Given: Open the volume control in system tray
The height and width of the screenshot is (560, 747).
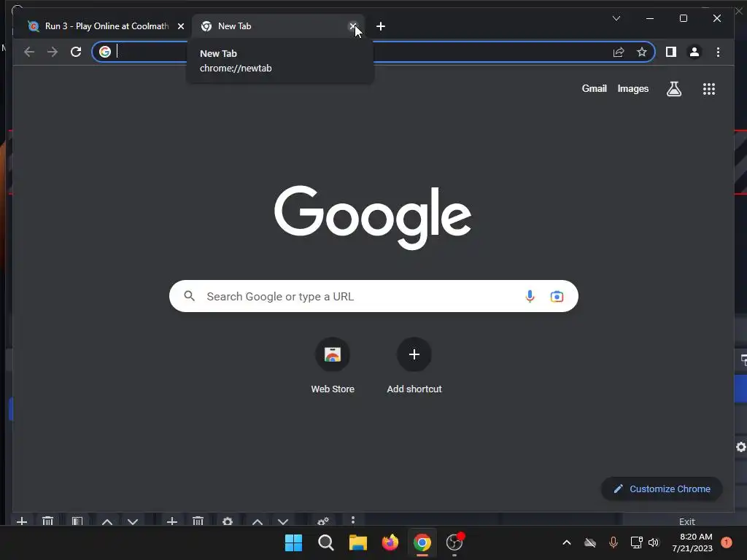Looking at the screenshot, I should (653, 542).
